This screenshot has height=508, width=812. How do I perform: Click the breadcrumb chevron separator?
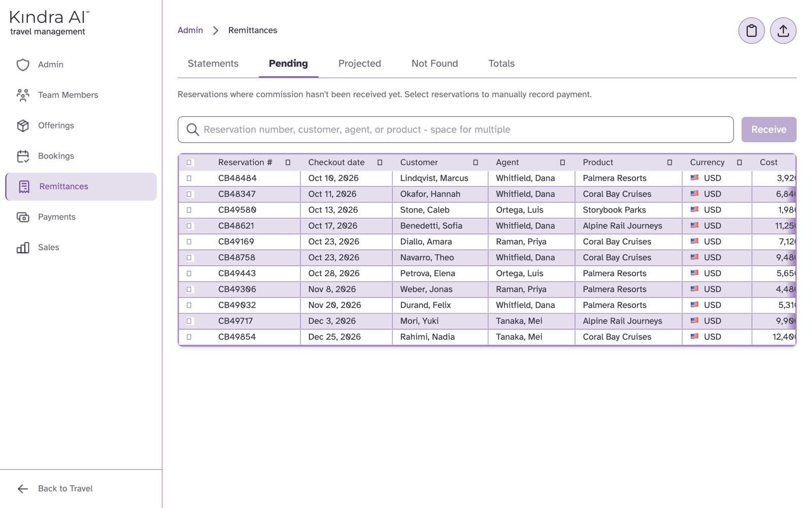[216, 30]
